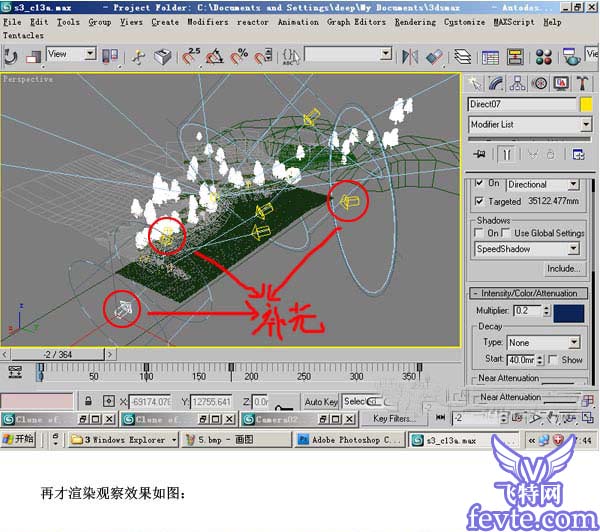
Task: Open the Layer Manager icon
Action: pos(462,57)
